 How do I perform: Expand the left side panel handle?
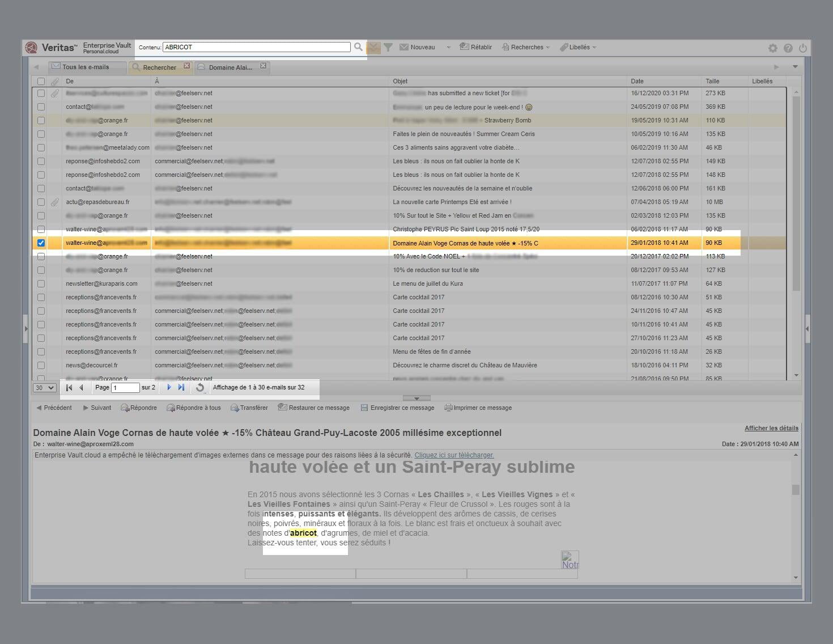25,329
